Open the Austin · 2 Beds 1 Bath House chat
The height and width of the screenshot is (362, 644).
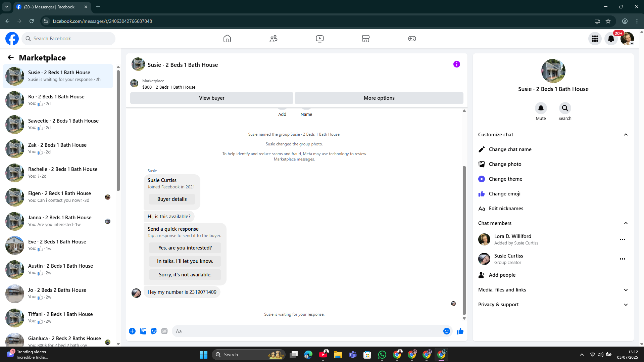58,270
